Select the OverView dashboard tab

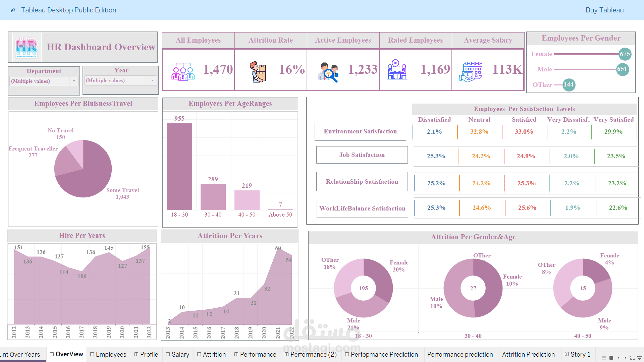coord(66,354)
